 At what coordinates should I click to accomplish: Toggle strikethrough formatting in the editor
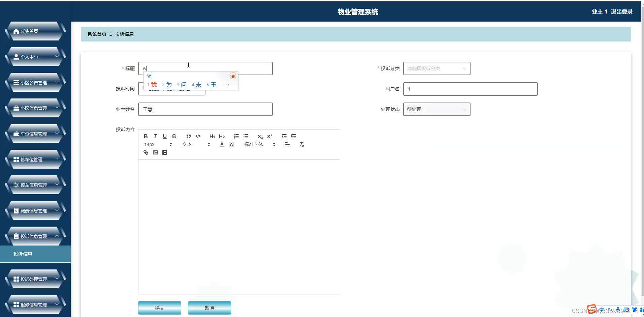pyautogui.click(x=174, y=136)
